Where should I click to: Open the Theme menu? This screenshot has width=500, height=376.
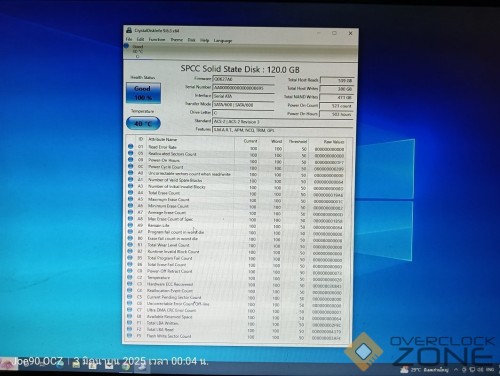click(176, 40)
